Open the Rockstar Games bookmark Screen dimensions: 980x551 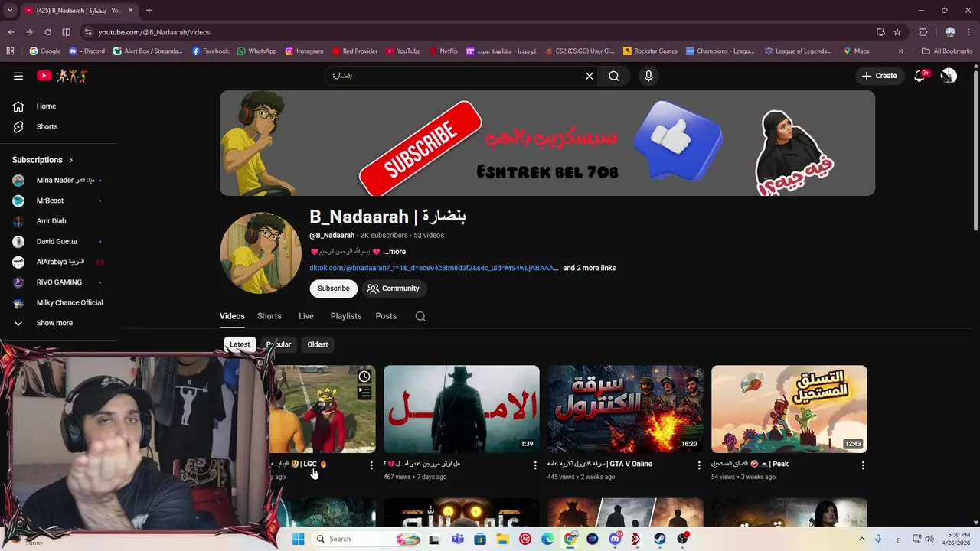650,51
